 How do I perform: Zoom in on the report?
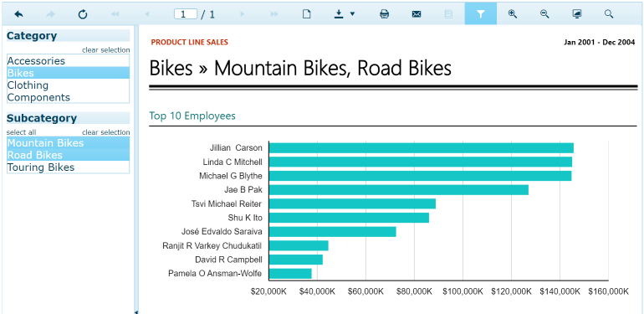(x=513, y=14)
